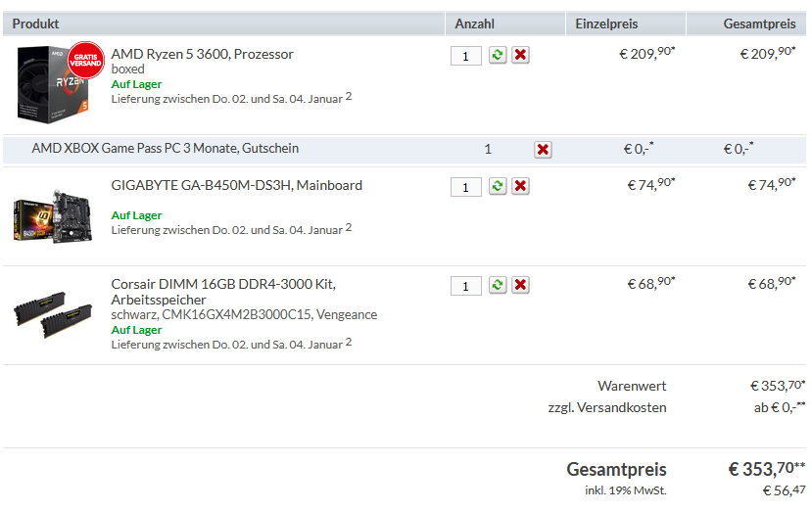Click the Warenwert label
812x512 pixels.
tap(632, 386)
